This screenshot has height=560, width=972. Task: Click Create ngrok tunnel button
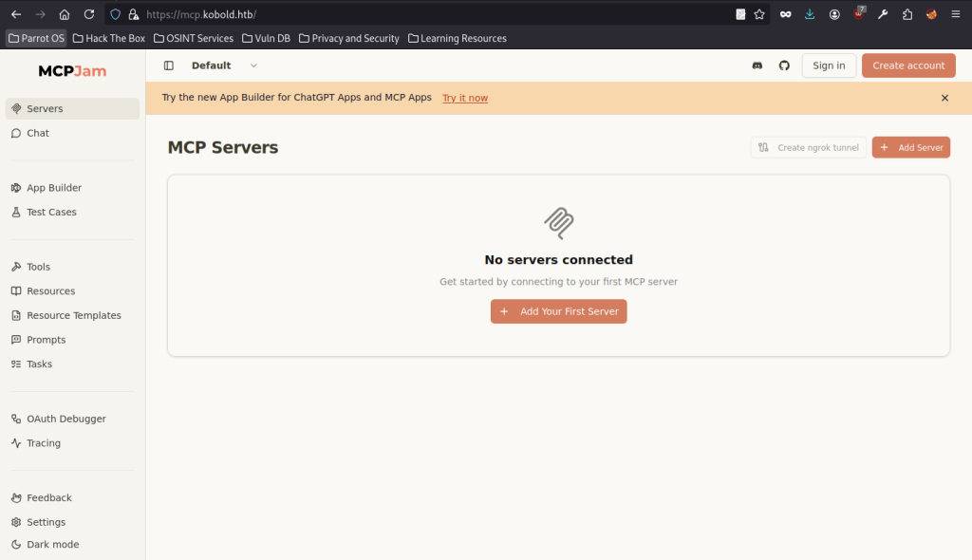tap(809, 148)
